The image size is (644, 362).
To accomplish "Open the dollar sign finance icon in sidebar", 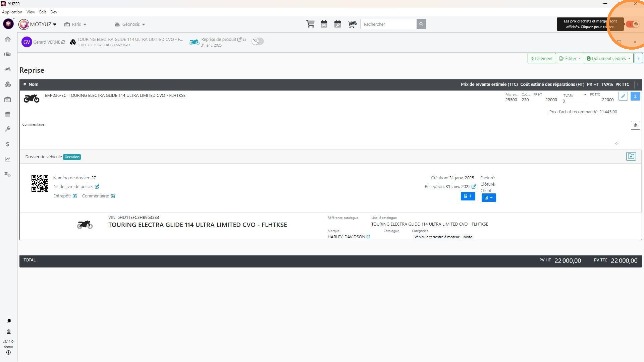I will pyautogui.click(x=8, y=144).
